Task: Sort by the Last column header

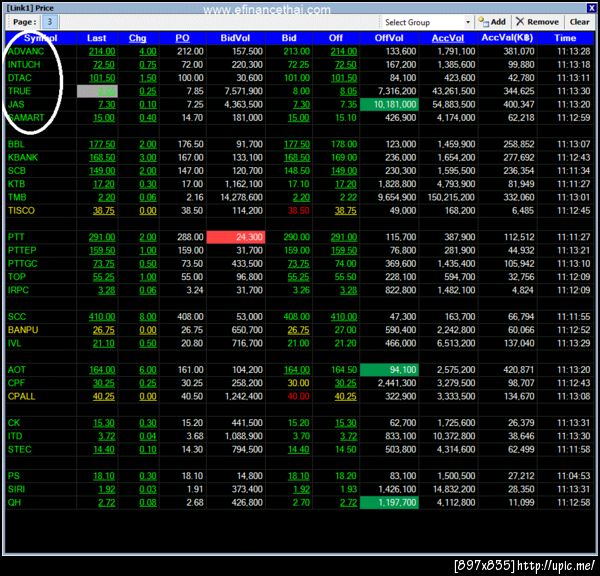Action: pyautogui.click(x=96, y=38)
